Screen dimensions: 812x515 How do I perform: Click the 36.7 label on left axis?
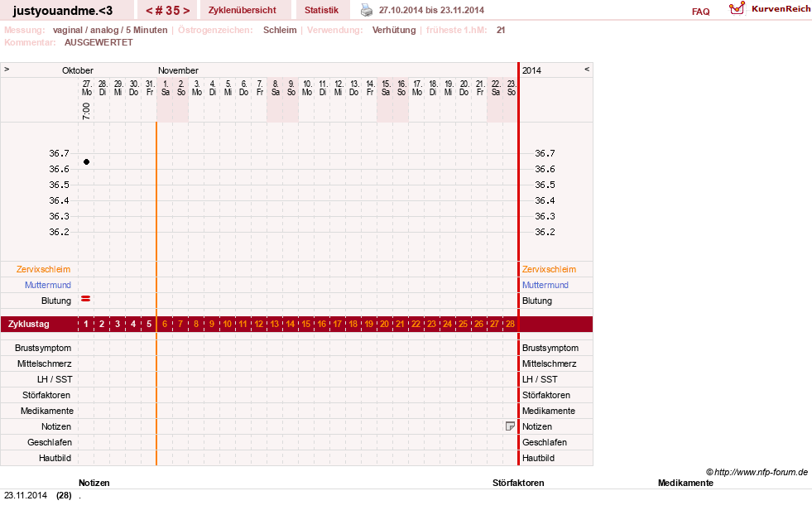(x=59, y=153)
